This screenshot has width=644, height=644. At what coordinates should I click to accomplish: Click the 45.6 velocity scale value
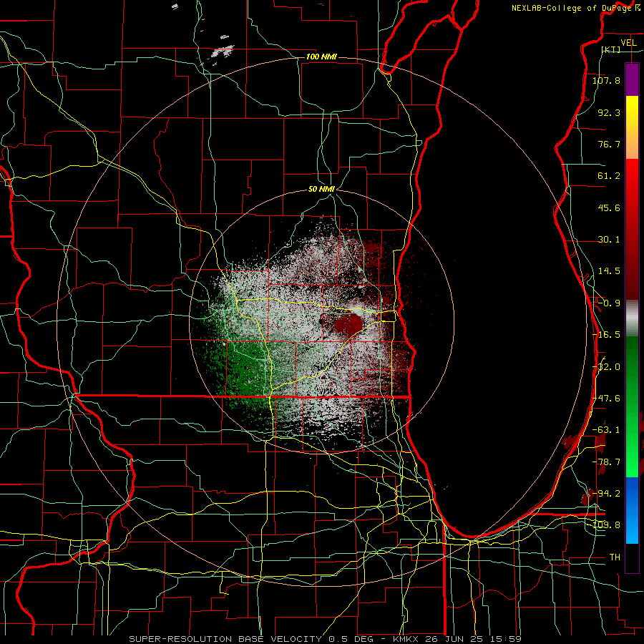(609, 208)
